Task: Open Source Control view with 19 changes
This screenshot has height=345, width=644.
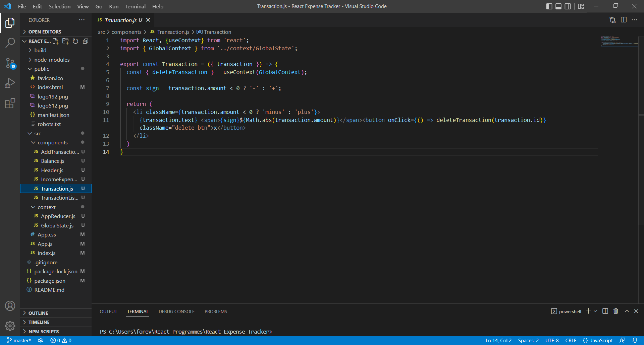Action: click(10, 63)
